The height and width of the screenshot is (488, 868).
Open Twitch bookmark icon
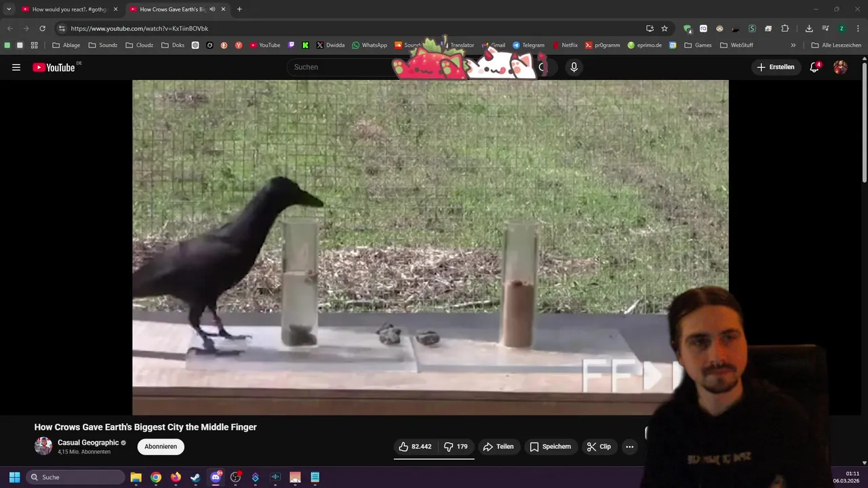pos(292,45)
